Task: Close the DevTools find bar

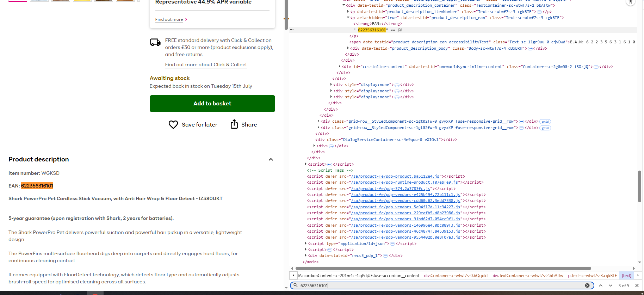Action: (637, 285)
